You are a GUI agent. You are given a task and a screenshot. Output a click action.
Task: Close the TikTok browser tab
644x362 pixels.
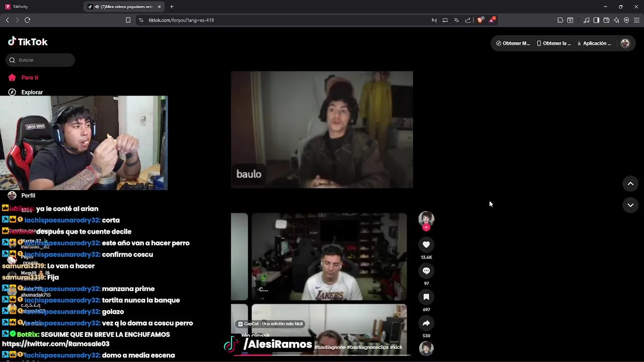(x=159, y=7)
